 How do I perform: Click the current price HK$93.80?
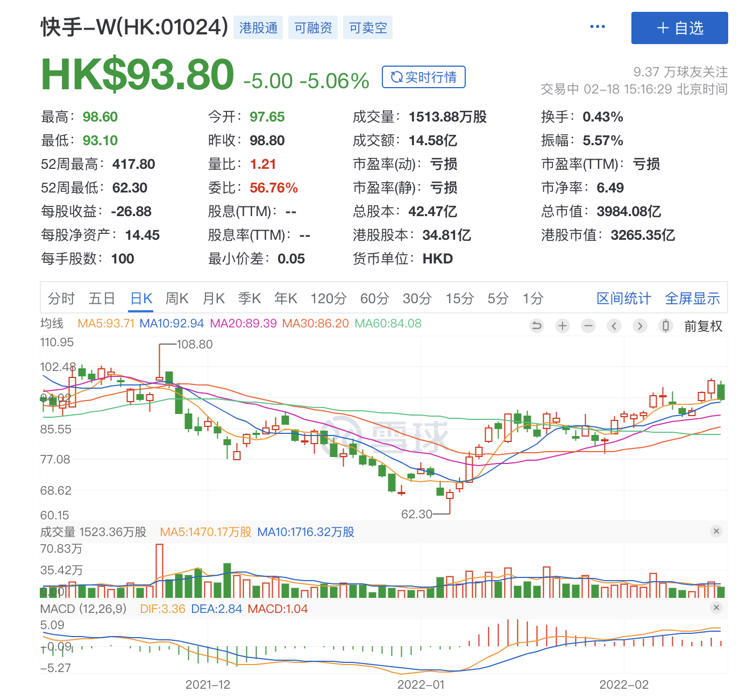pos(138,74)
